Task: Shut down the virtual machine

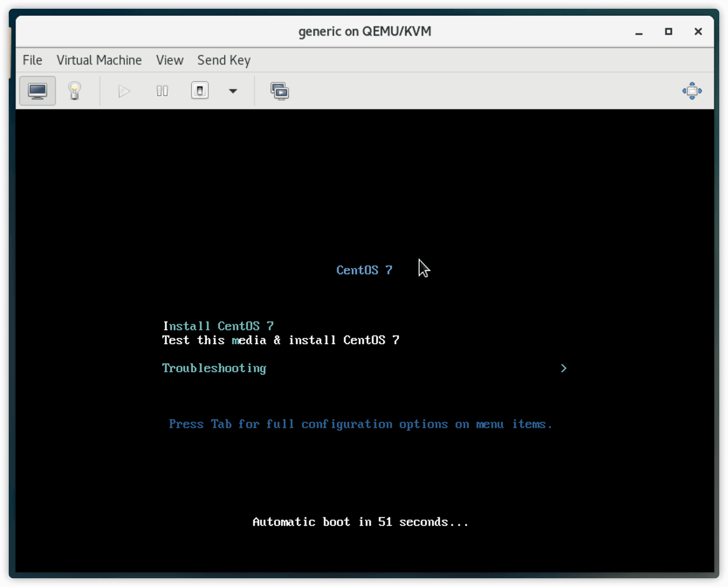Action: point(200,91)
